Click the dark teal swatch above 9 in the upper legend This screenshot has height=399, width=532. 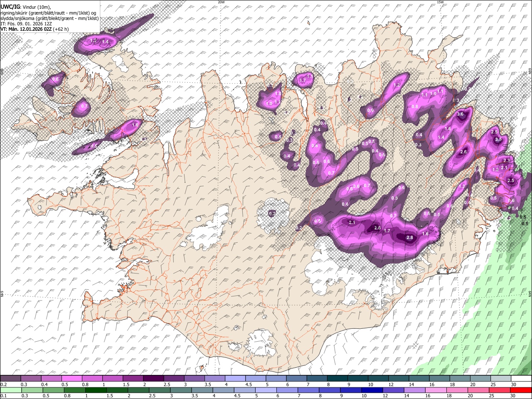point(337,379)
